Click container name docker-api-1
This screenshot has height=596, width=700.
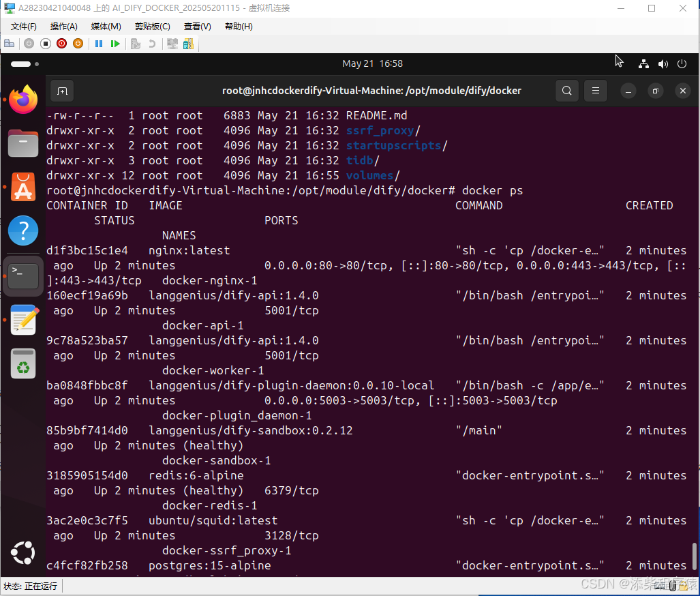[x=202, y=325]
